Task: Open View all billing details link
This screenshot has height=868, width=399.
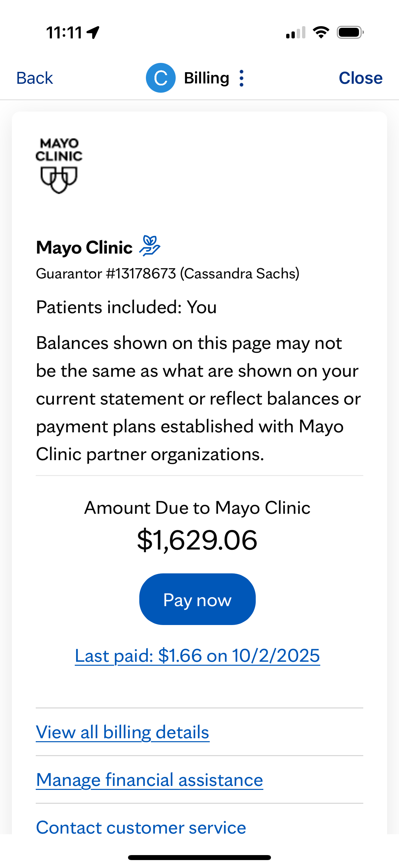Action: click(122, 732)
